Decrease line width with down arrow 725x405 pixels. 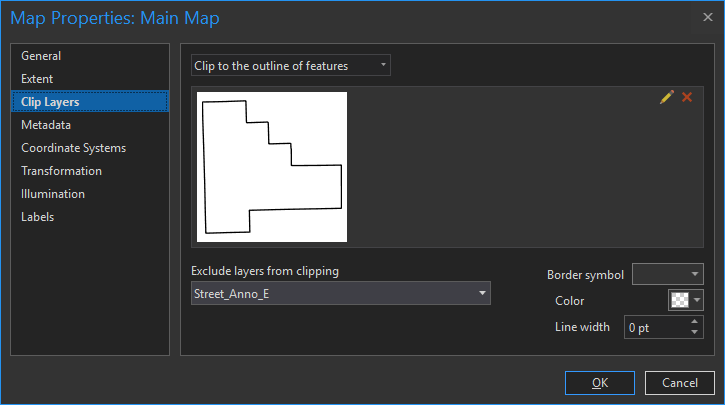point(695,333)
